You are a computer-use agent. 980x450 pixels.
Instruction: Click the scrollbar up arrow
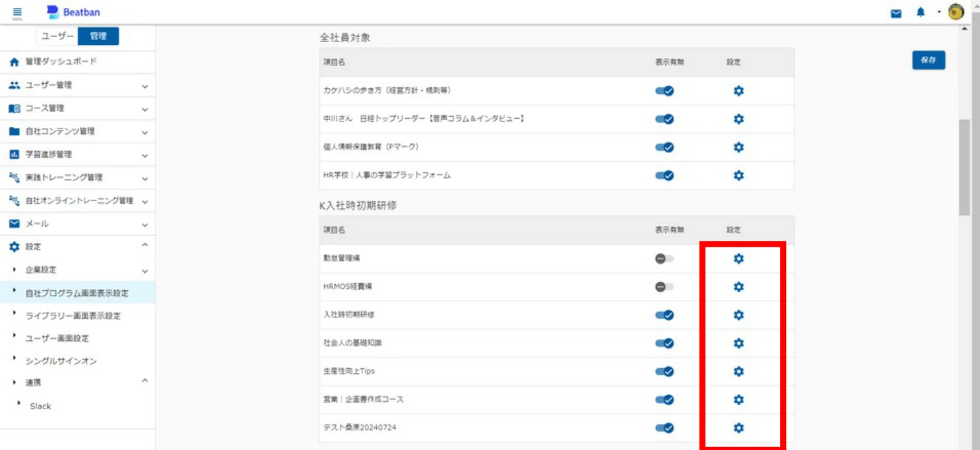coord(964,29)
